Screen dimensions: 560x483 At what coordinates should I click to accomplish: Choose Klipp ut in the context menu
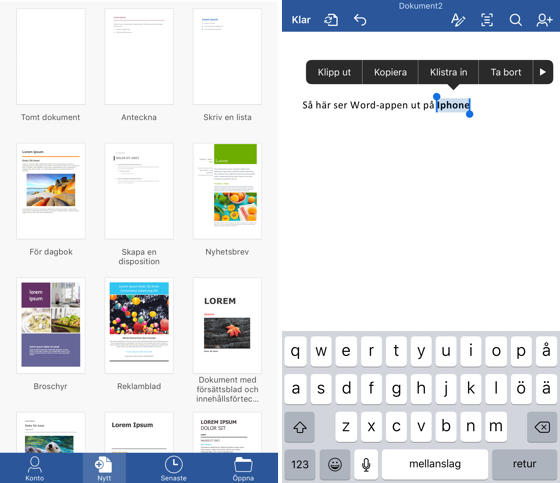coord(334,72)
